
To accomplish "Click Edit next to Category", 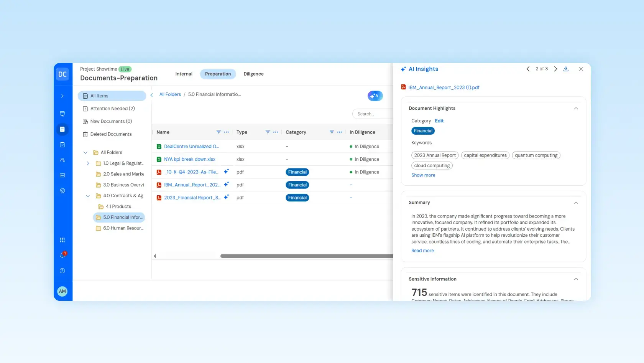I will tap(439, 121).
